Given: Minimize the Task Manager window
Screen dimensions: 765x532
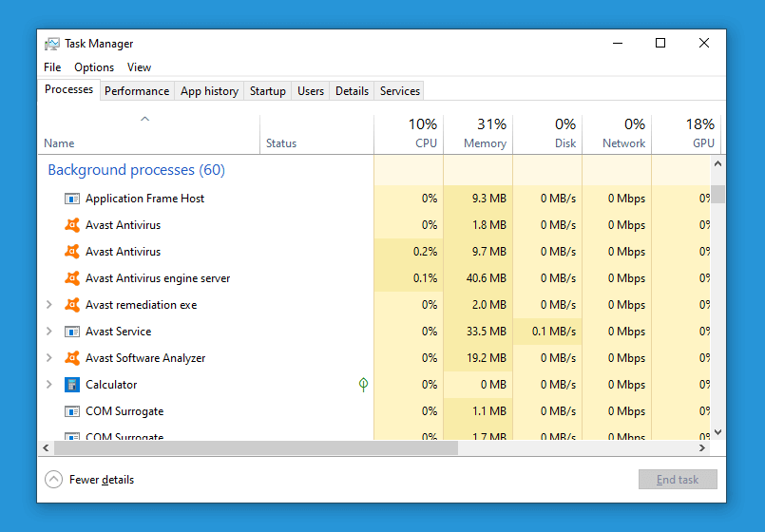Looking at the screenshot, I should (618, 43).
